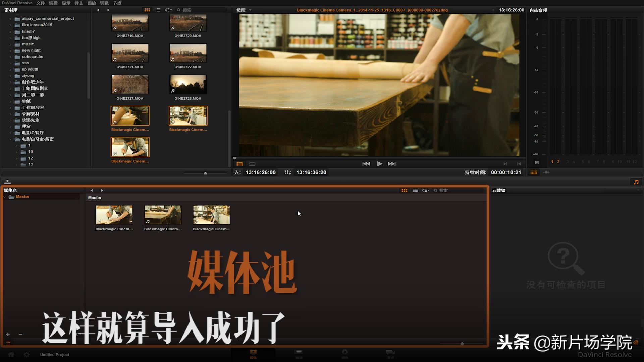Click the in timecode 13:16:26:00
The image size is (644, 362).
coord(261,172)
